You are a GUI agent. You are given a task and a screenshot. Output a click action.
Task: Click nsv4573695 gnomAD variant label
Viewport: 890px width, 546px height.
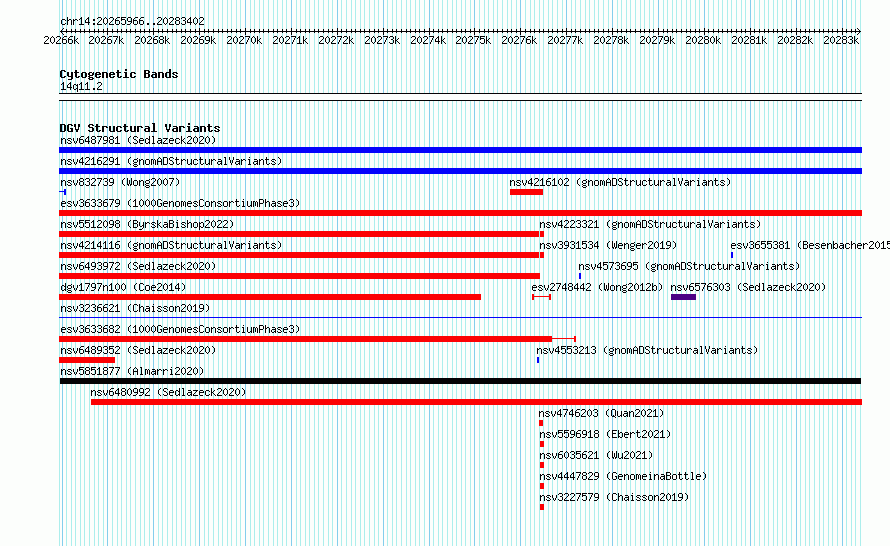[689, 266]
